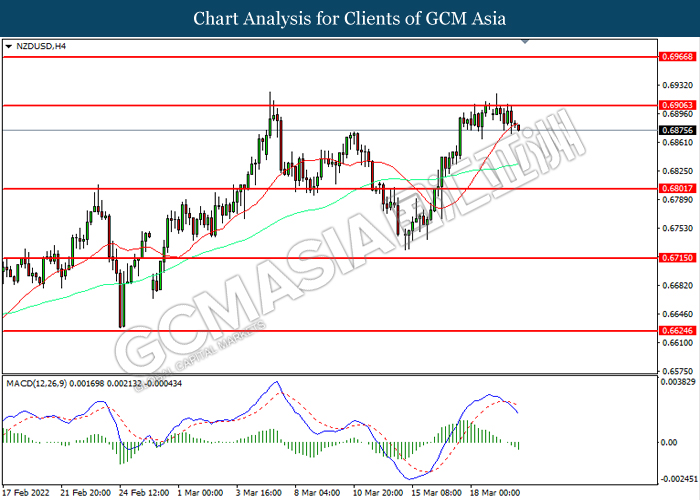The width and height of the screenshot is (700, 500).
Task: Click the 0.68250 price scale value
Action: click(677, 171)
